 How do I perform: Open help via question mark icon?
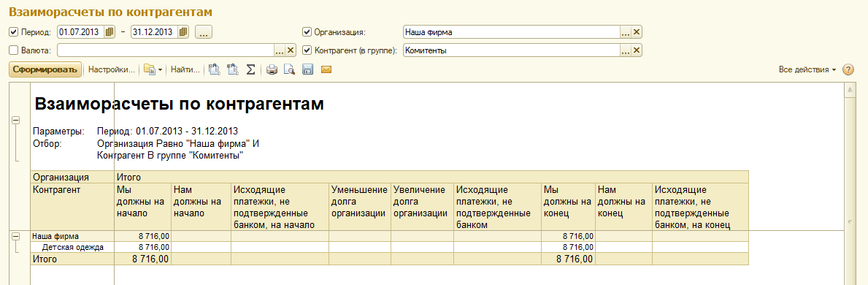pyautogui.click(x=848, y=70)
